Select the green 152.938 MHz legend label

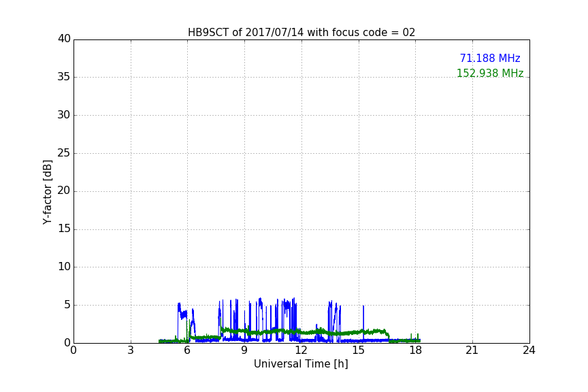coord(490,73)
